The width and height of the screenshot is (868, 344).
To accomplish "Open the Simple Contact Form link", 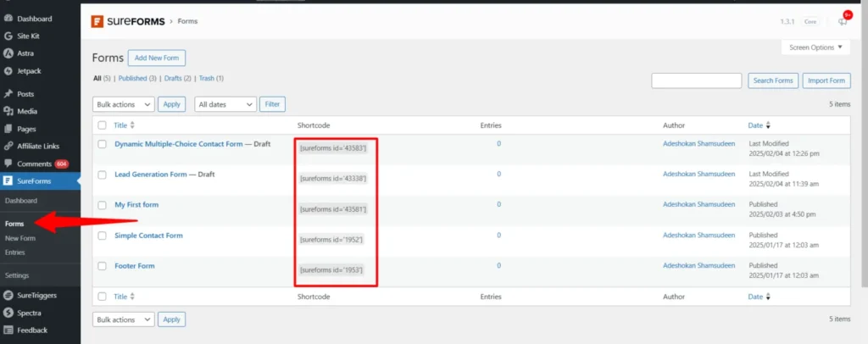I will pos(148,236).
